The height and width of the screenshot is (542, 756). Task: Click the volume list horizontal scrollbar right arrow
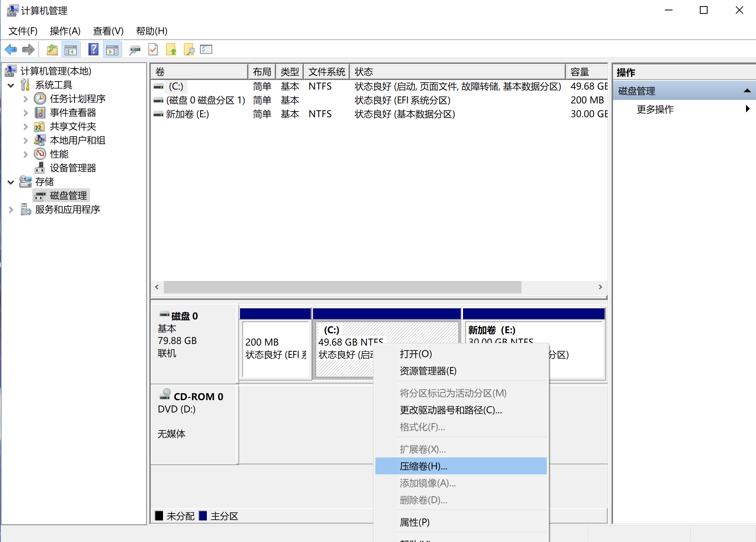pos(600,287)
